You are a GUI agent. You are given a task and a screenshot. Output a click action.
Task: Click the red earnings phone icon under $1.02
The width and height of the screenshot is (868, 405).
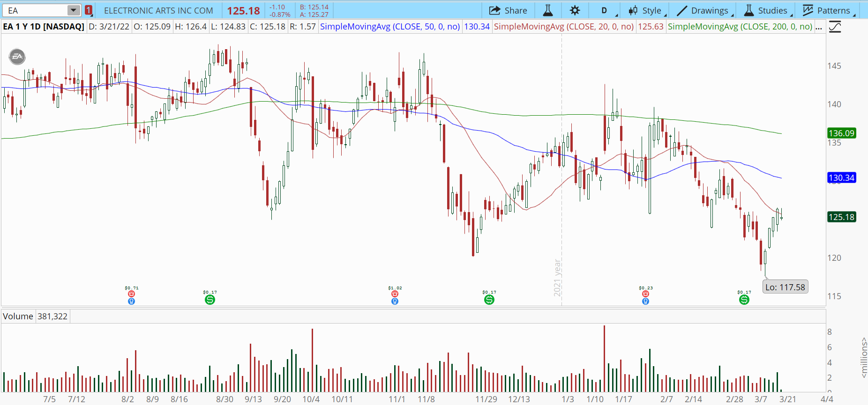[395, 294]
